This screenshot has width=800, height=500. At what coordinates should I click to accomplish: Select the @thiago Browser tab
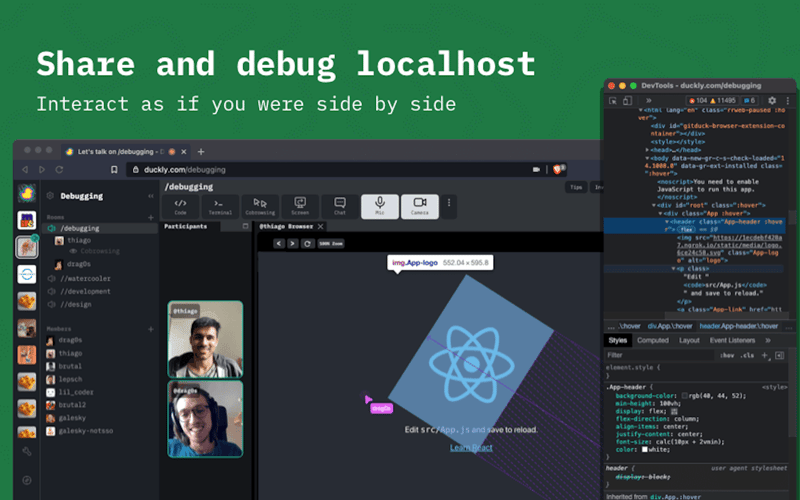tap(286, 227)
